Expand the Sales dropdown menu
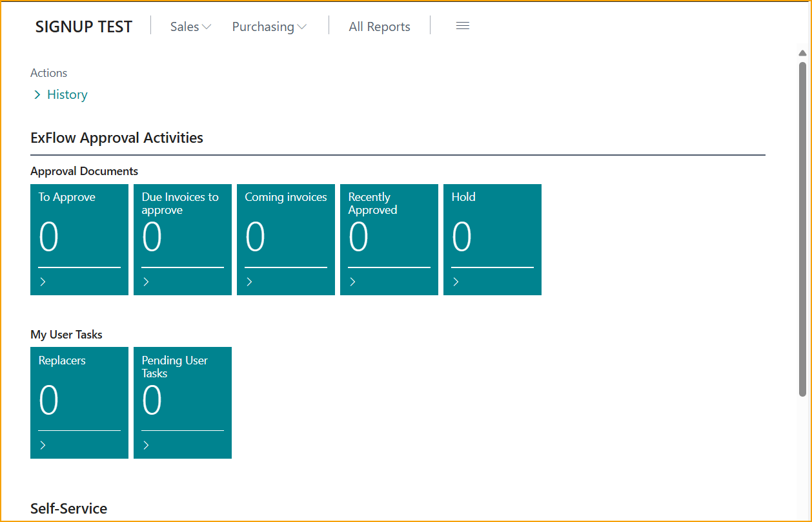 click(x=190, y=26)
